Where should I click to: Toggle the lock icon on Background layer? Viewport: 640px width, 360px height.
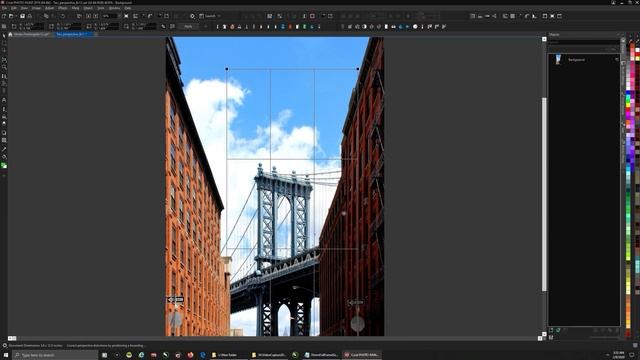616,60
